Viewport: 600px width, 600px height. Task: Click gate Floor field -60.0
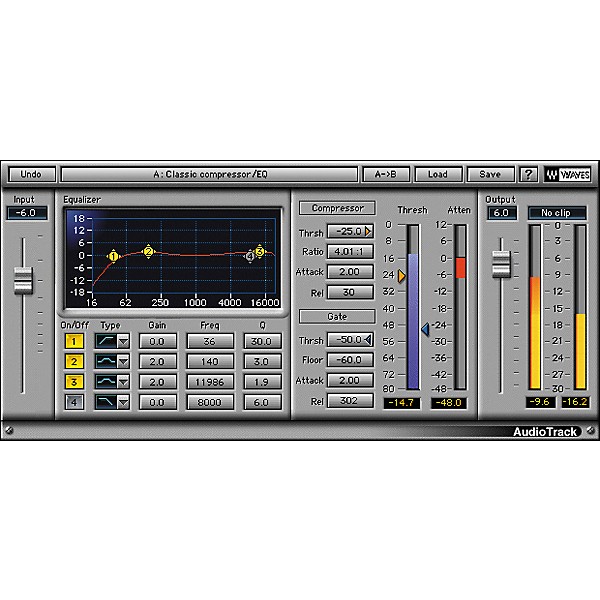tap(350, 360)
